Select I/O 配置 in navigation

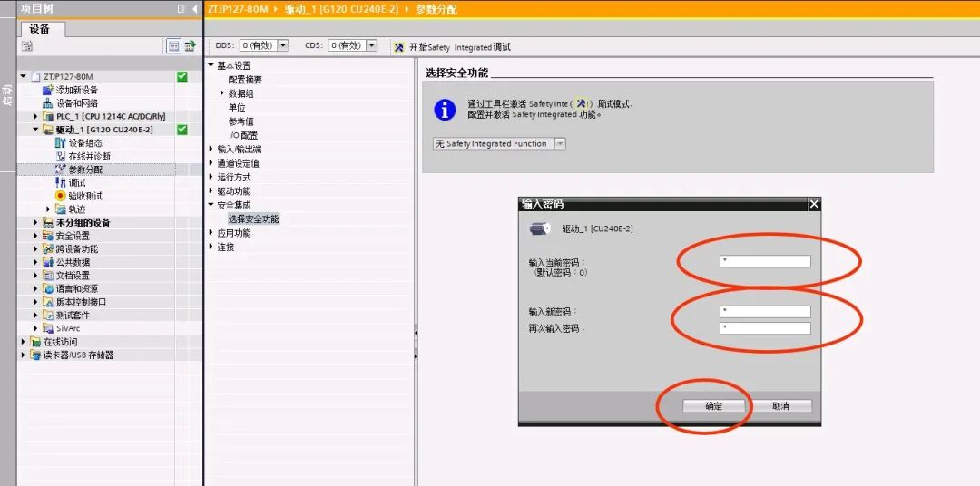(x=243, y=135)
